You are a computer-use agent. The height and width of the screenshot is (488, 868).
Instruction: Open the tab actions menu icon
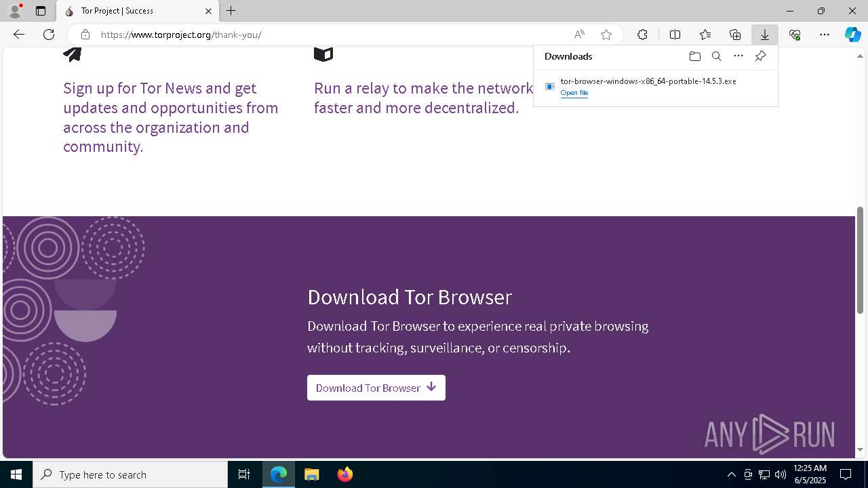pos(41,11)
